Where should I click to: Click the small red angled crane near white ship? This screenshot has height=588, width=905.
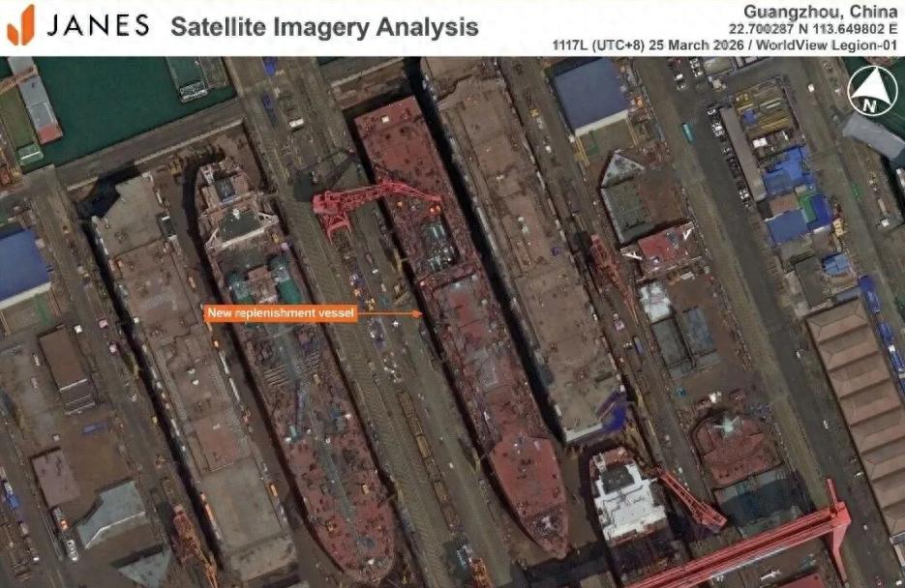[x=688, y=497]
